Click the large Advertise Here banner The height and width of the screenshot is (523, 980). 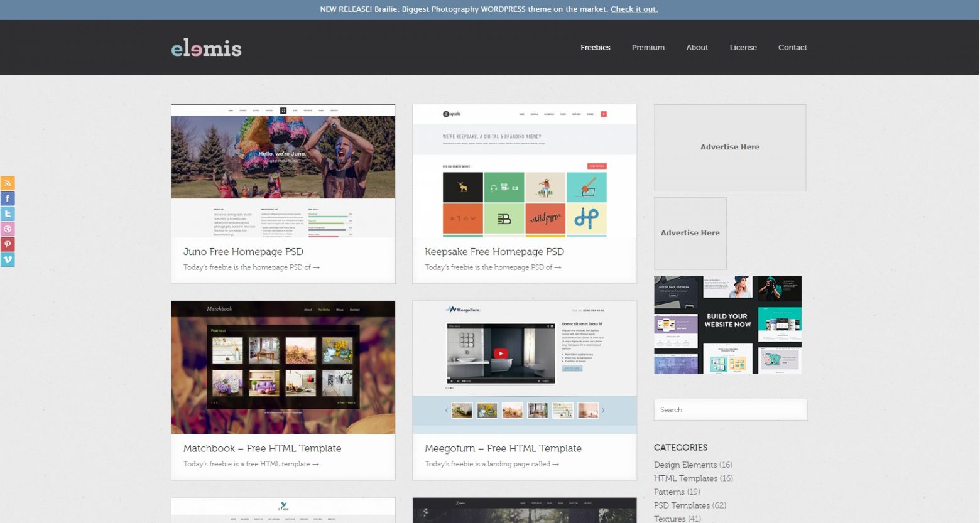(x=729, y=148)
